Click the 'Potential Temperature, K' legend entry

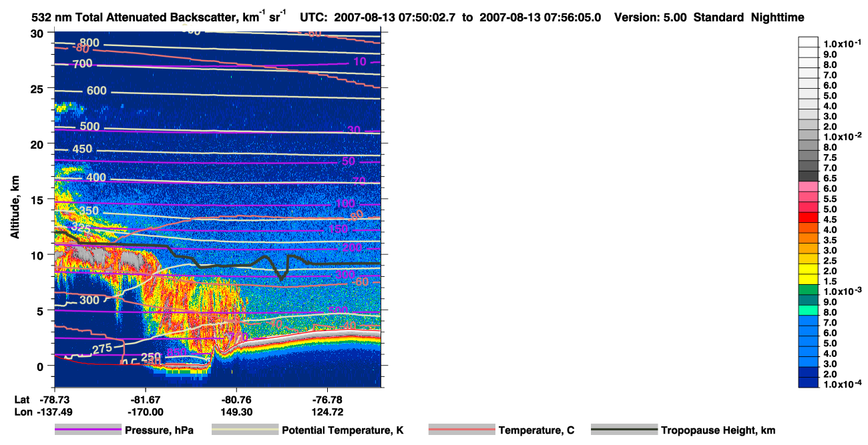(x=343, y=430)
